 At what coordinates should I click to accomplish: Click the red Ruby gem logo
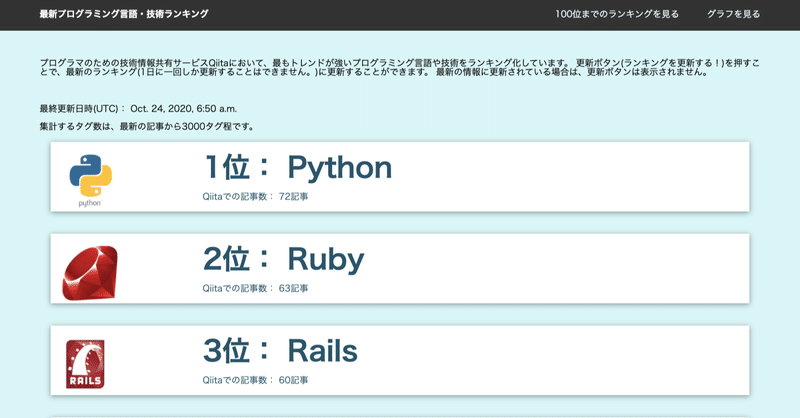click(90, 273)
